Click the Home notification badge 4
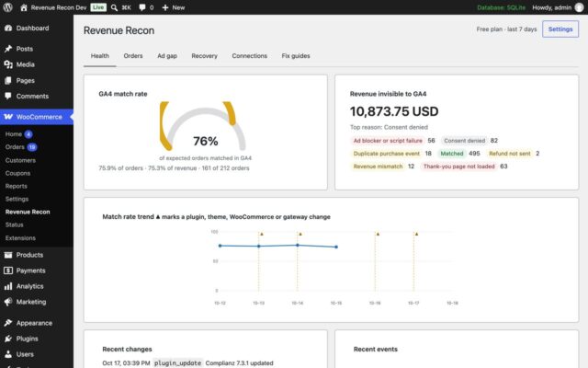This screenshot has height=368, width=588. pyautogui.click(x=28, y=134)
